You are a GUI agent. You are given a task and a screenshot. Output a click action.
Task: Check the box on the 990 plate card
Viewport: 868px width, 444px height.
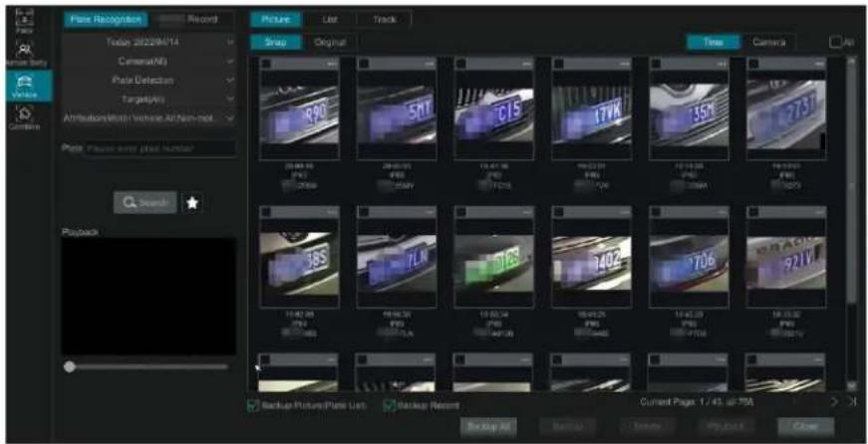[266, 64]
